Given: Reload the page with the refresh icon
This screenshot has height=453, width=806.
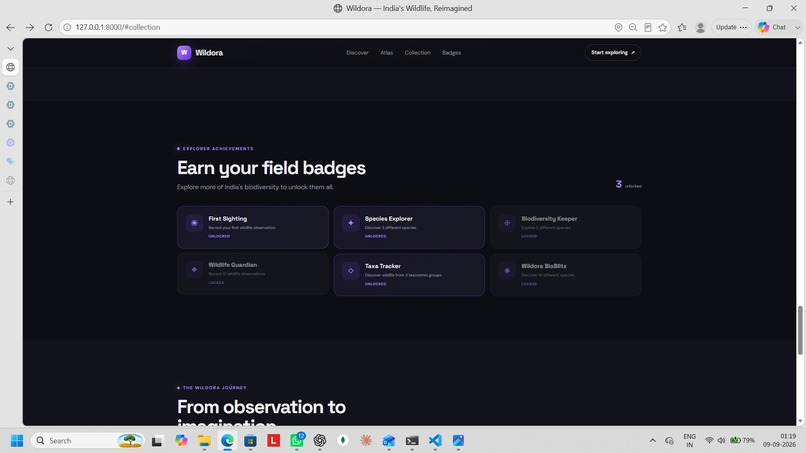Looking at the screenshot, I should click(x=48, y=27).
